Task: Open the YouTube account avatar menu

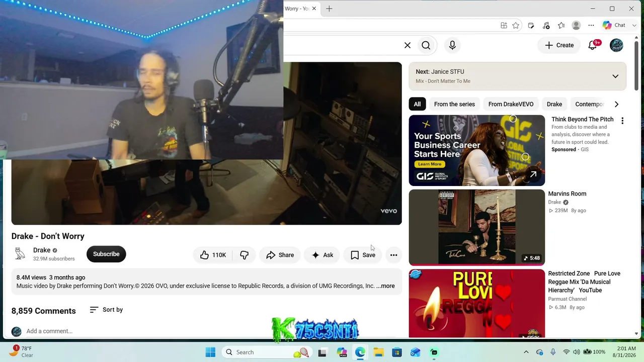Action: tap(616, 45)
